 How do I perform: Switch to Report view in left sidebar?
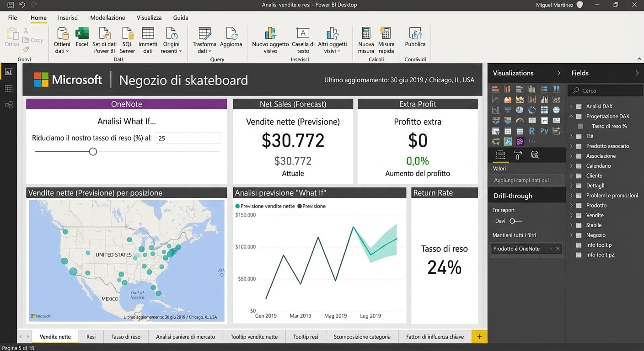(9, 71)
